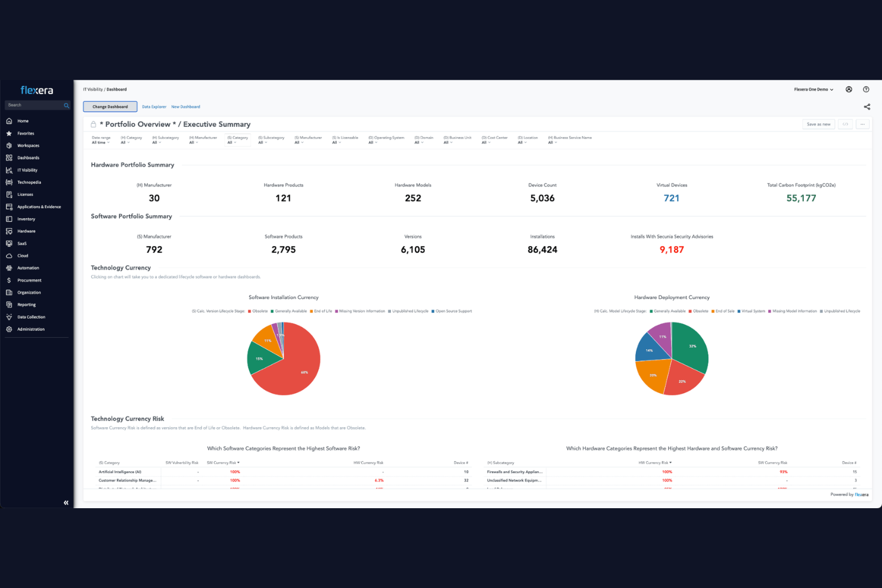This screenshot has width=882, height=588.
Task: Open the Date range filter dropdown
Action: 101,140
